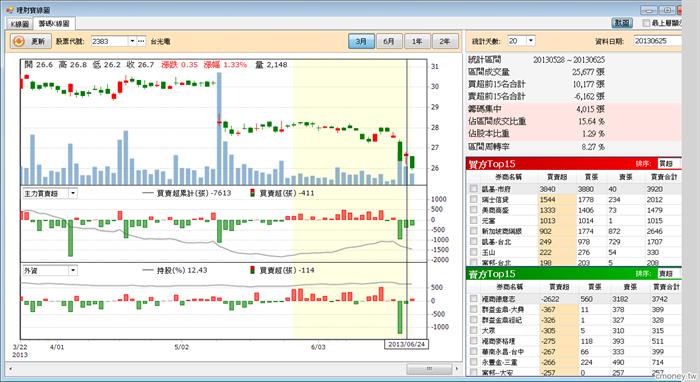Click the value 10,177 張 in statistics
The height and width of the screenshot is (382, 700).
pos(588,84)
